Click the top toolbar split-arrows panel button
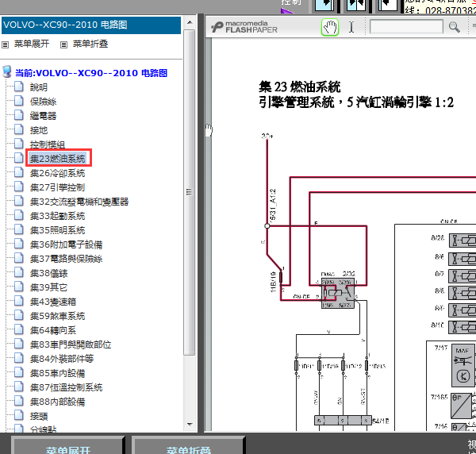 click(356, 5)
